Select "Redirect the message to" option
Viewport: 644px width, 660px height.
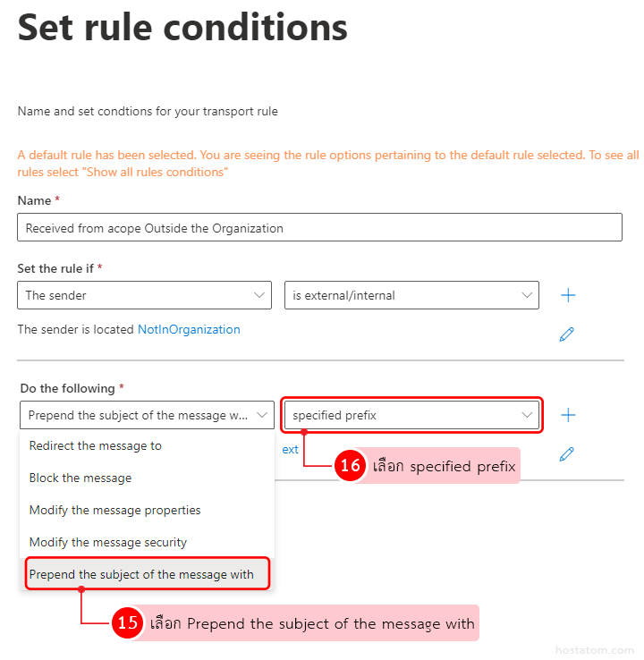(96, 445)
